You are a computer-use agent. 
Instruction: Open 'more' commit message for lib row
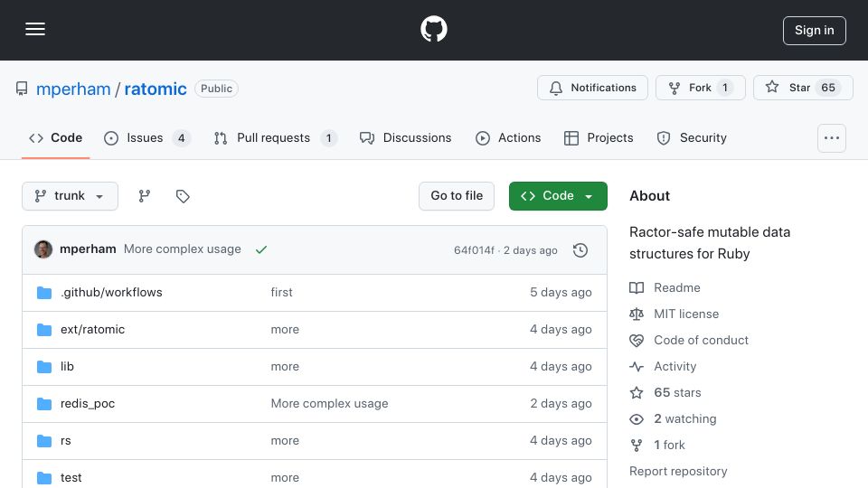[285, 366]
